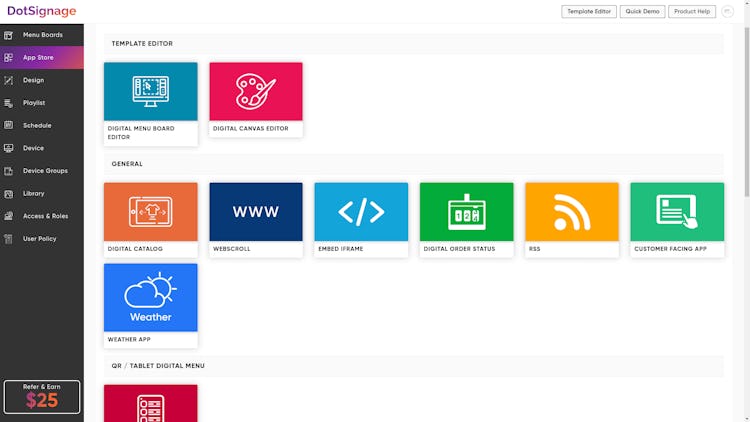
Task: Click the 'TEMPLATE EDITOR' section heading
Action: [x=142, y=44]
